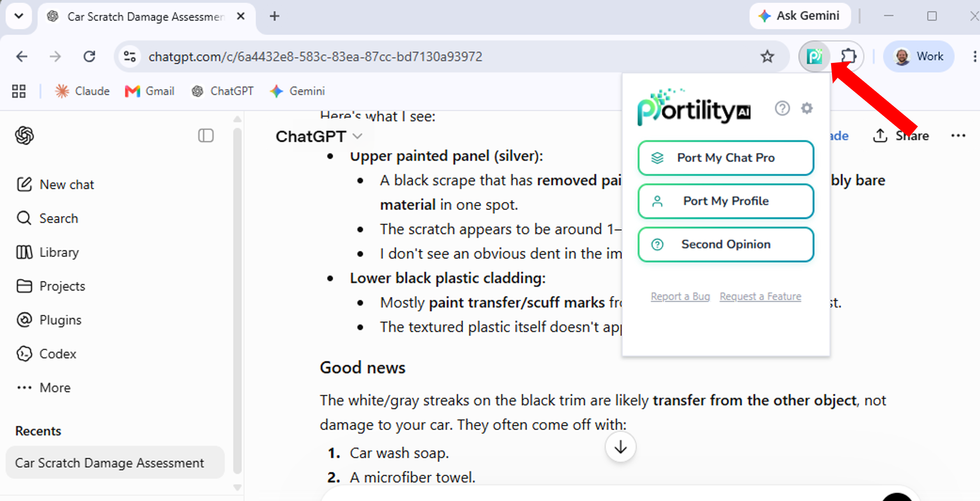Open a new browser tab
This screenshot has width=980, height=501.
pos(274,16)
